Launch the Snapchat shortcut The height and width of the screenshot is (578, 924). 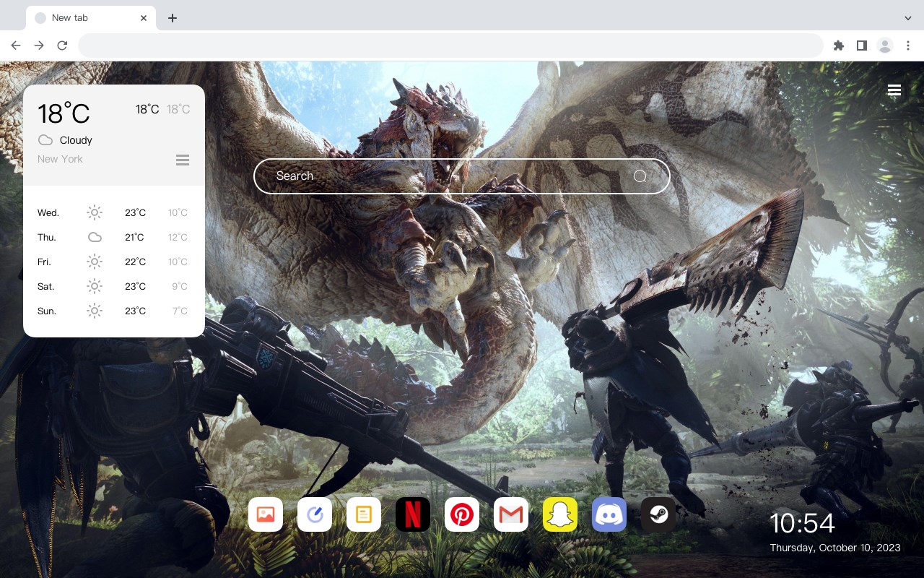point(560,514)
